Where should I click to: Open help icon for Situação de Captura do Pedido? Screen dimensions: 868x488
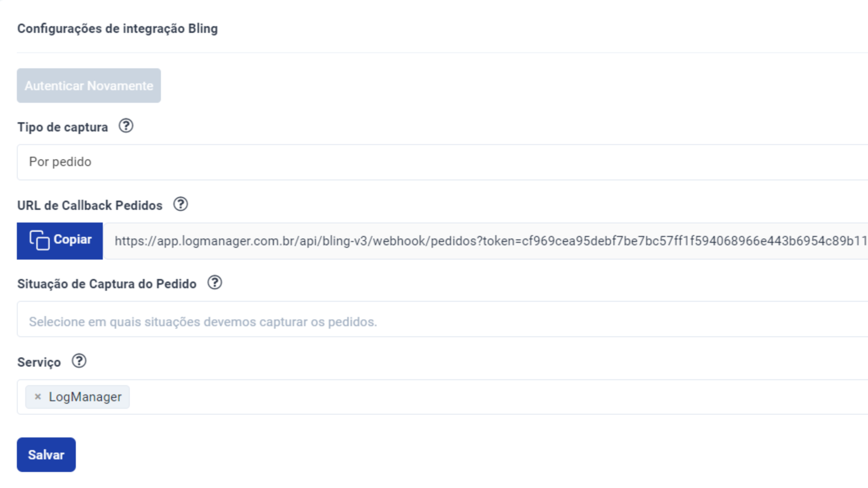pos(214,283)
